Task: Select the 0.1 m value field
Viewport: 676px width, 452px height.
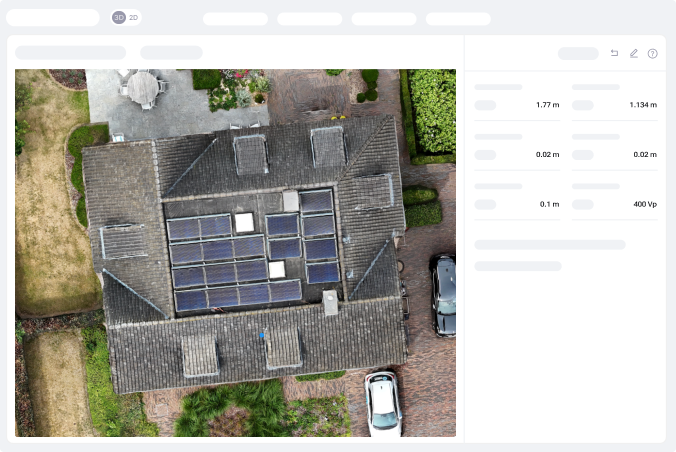Action: pyautogui.click(x=549, y=204)
